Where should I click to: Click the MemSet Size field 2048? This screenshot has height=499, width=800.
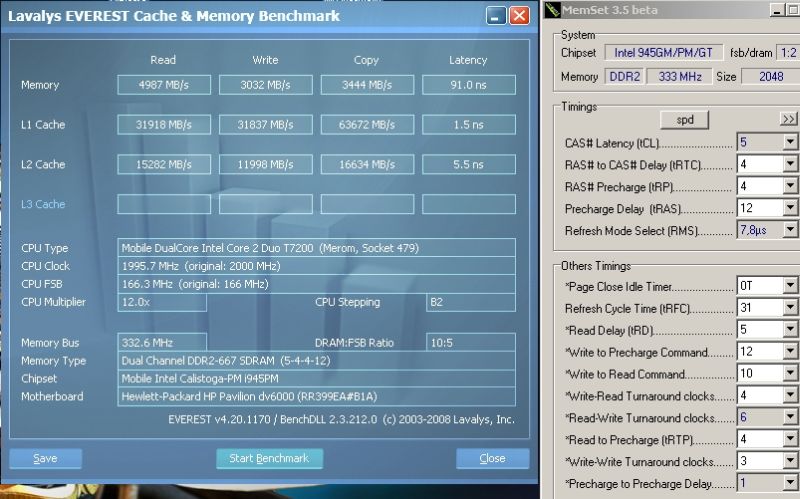point(770,77)
